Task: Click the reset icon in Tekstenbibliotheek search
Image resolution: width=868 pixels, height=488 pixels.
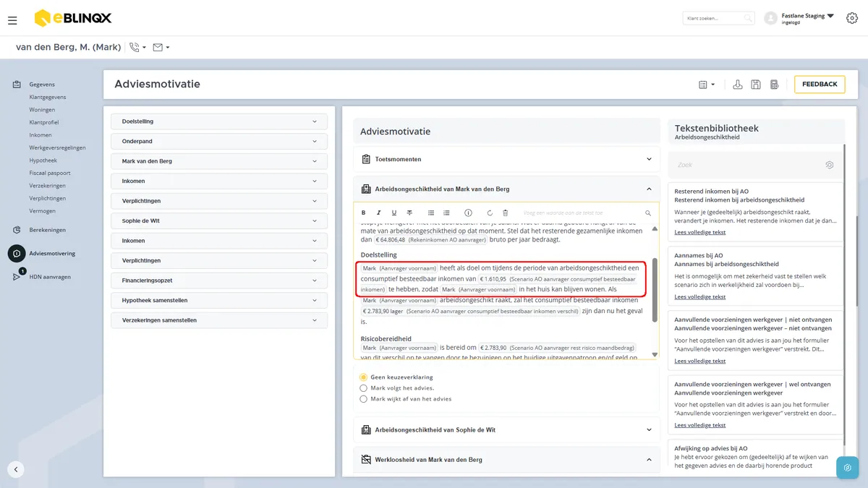Action: click(x=829, y=165)
